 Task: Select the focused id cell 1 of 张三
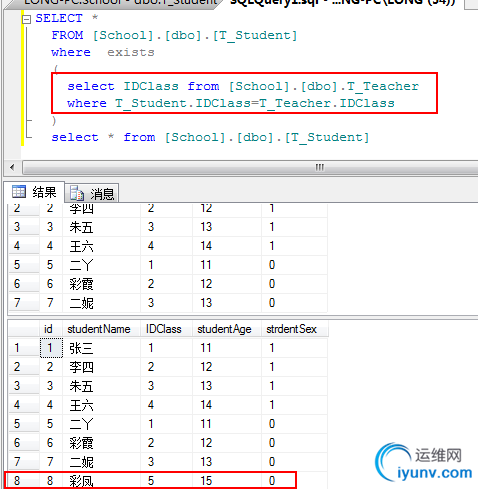tap(51, 348)
